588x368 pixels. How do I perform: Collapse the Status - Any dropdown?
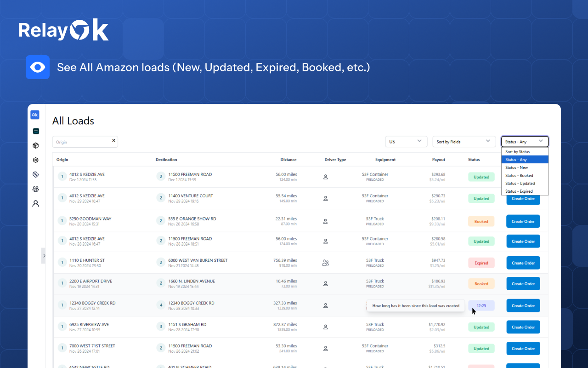(x=525, y=142)
